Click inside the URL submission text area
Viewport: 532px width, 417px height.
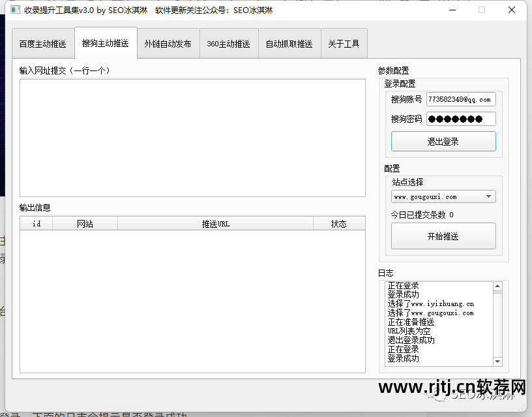tap(192, 137)
